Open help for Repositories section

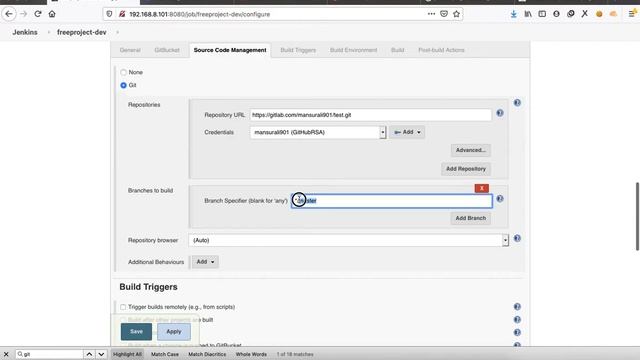[517, 103]
